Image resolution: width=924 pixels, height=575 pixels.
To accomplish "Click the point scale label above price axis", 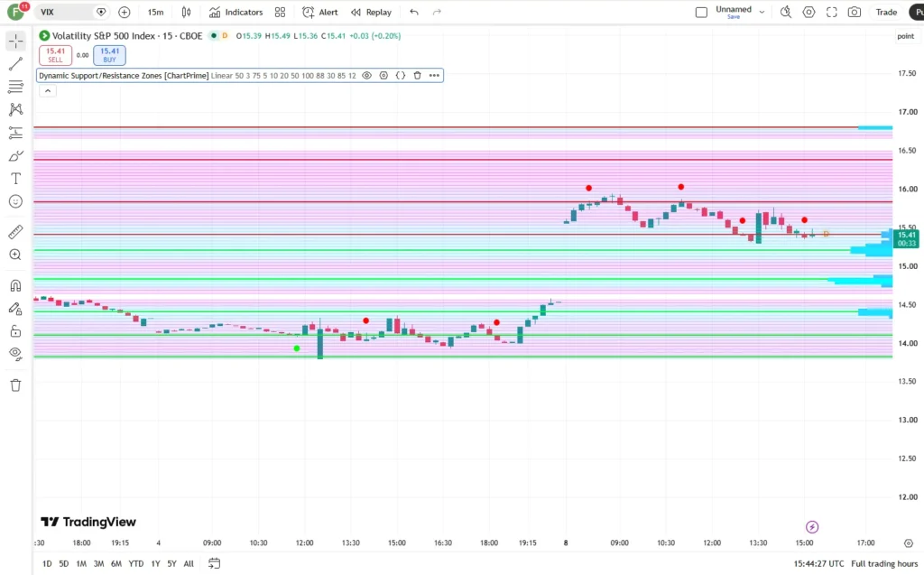I will click(x=906, y=36).
